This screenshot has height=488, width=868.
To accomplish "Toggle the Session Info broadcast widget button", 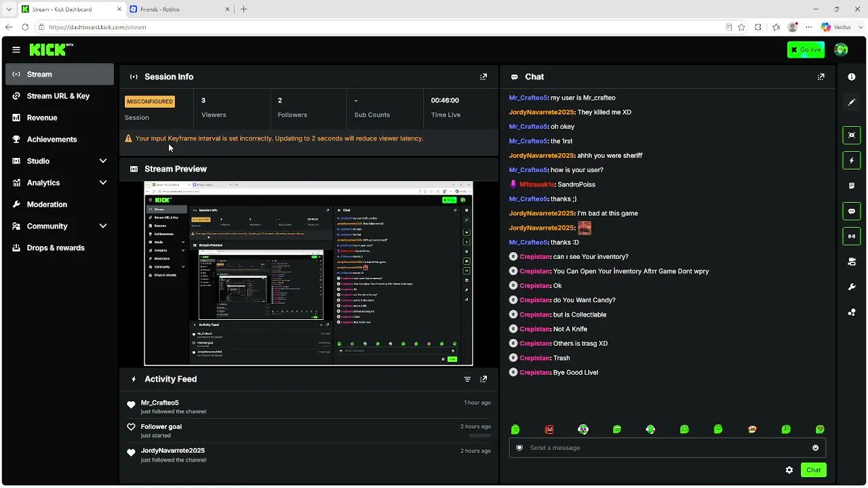I will [x=852, y=237].
